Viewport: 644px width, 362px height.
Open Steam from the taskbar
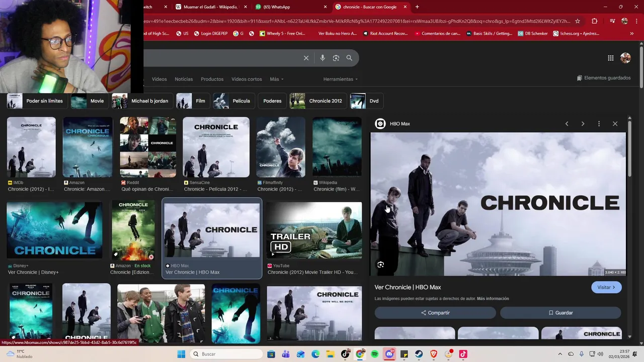pos(419,354)
